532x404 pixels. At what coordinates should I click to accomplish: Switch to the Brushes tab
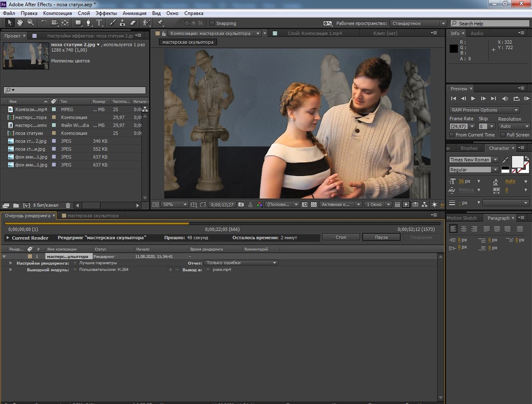[469, 148]
